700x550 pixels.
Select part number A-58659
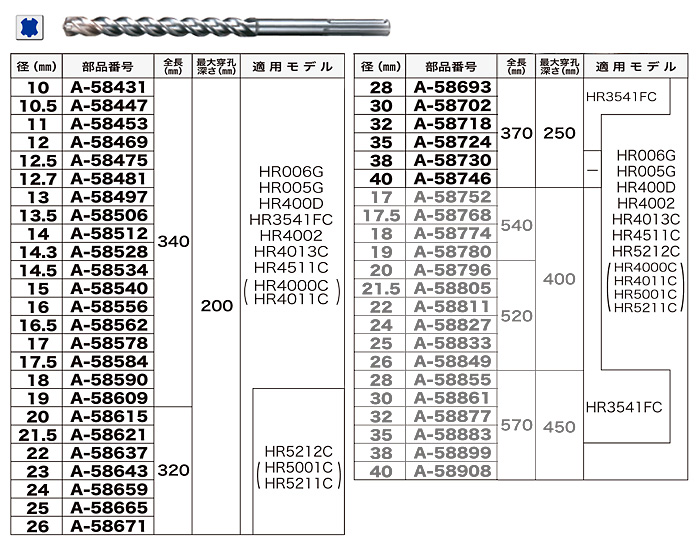(x=109, y=490)
